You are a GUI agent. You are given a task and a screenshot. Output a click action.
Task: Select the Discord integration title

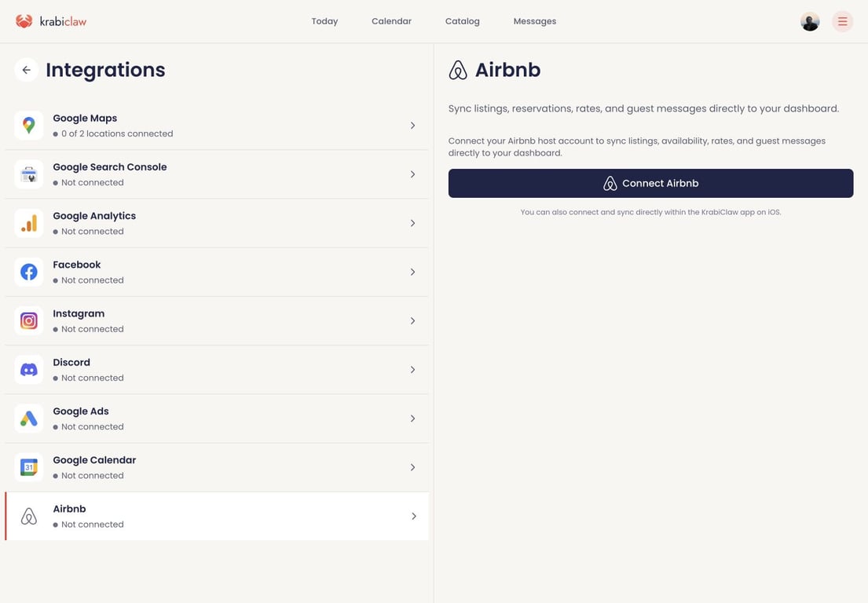coord(71,362)
